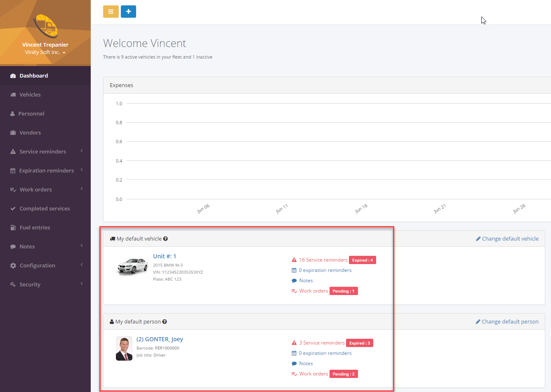Viewport: 551px width, 392px height.
Task: Expand the Service reminders submenu chevron
Action: pos(82,151)
